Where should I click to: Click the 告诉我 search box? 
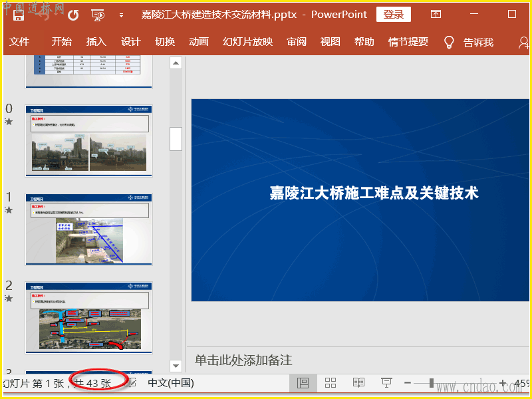click(478, 43)
